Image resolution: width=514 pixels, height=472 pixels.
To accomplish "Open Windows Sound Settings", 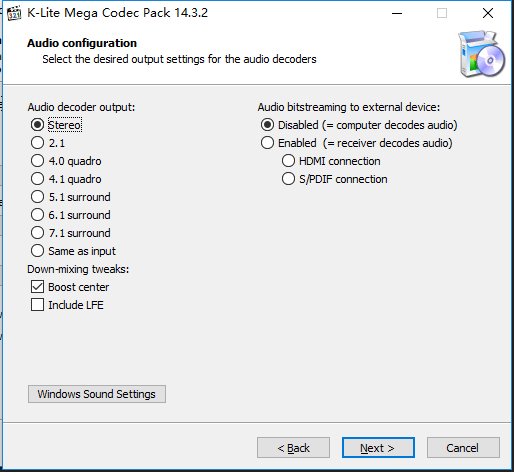I will point(97,394).
